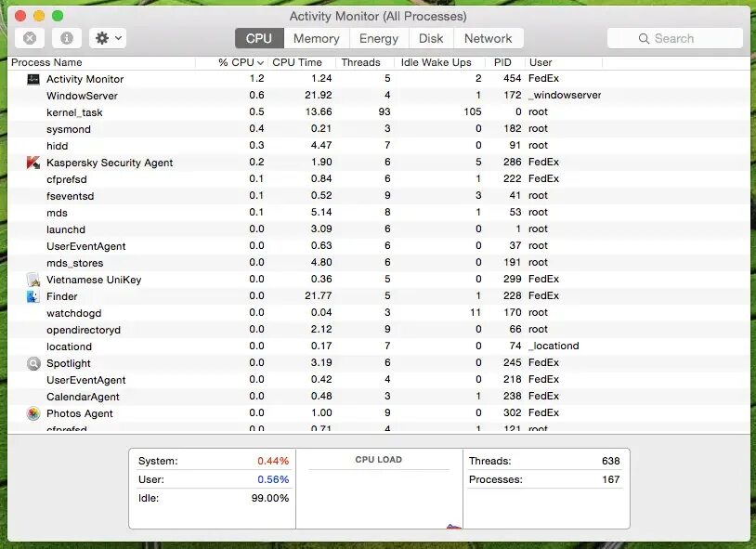The width and height of the screenshot is (756, 549).
Task: Open the process info inspector icon
Action: 67,38
